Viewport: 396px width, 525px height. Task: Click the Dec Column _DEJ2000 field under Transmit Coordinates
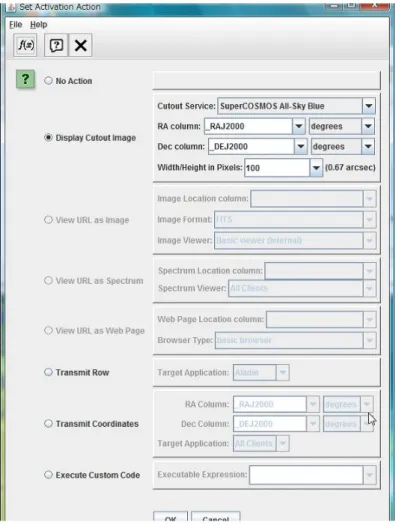click(x=270, y=424)
